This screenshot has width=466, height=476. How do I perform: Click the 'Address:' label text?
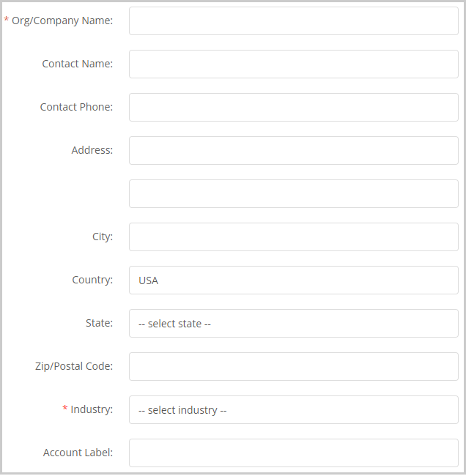point(92,150)
